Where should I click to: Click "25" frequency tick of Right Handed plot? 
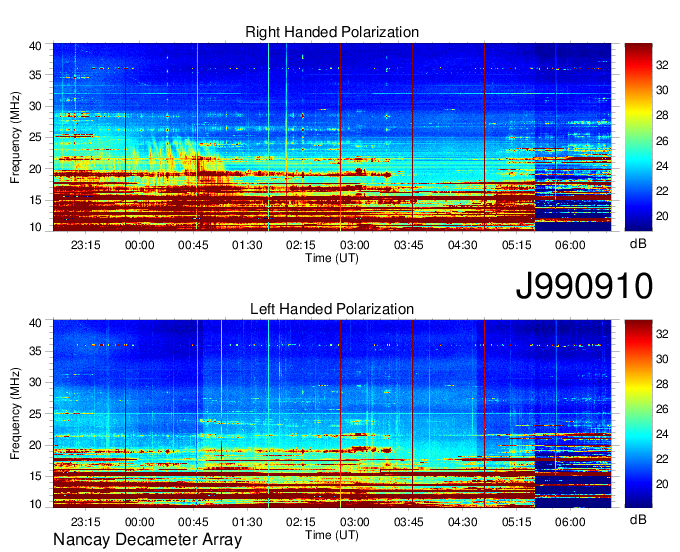35,137
